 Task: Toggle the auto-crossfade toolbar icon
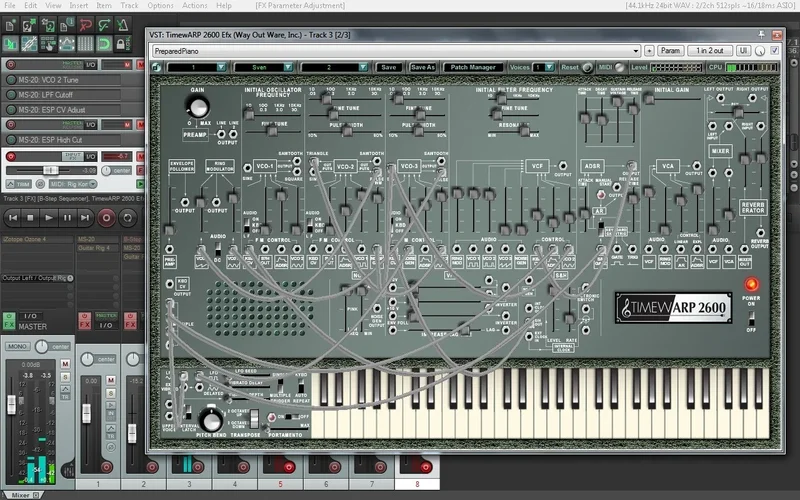pyautogui.click(x=10, y=44)
